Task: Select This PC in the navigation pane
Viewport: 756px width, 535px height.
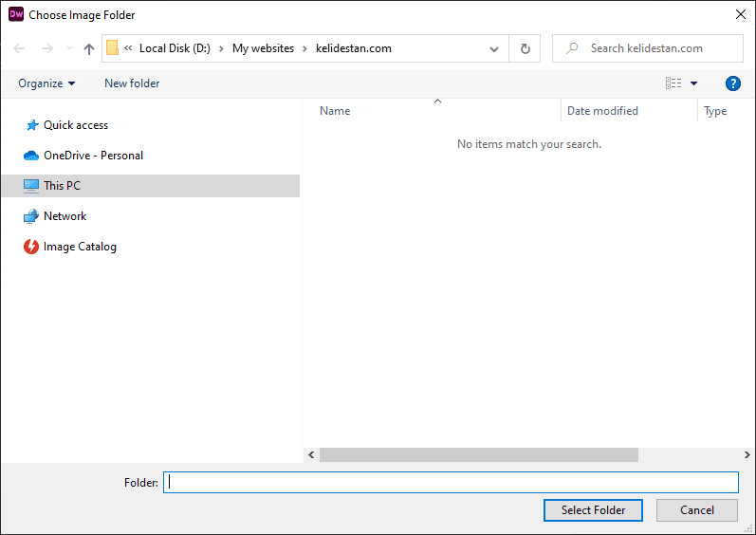Action: [151, 186]
